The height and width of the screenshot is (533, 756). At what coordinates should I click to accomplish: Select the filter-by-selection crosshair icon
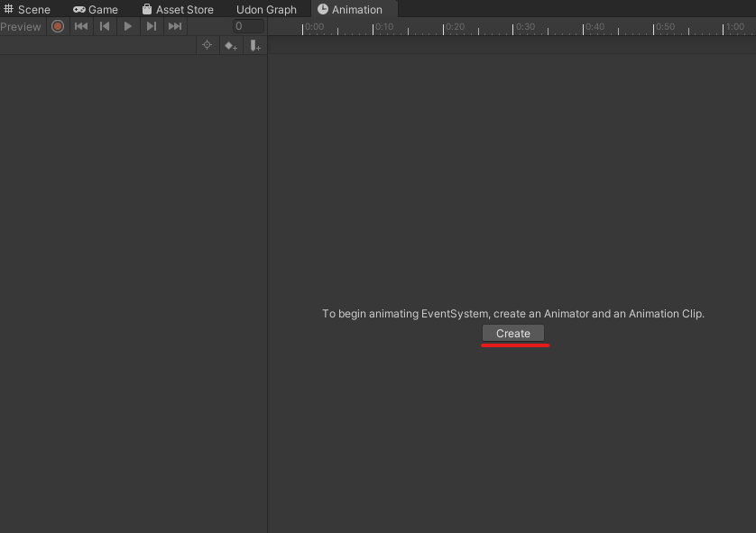[207, 45]
